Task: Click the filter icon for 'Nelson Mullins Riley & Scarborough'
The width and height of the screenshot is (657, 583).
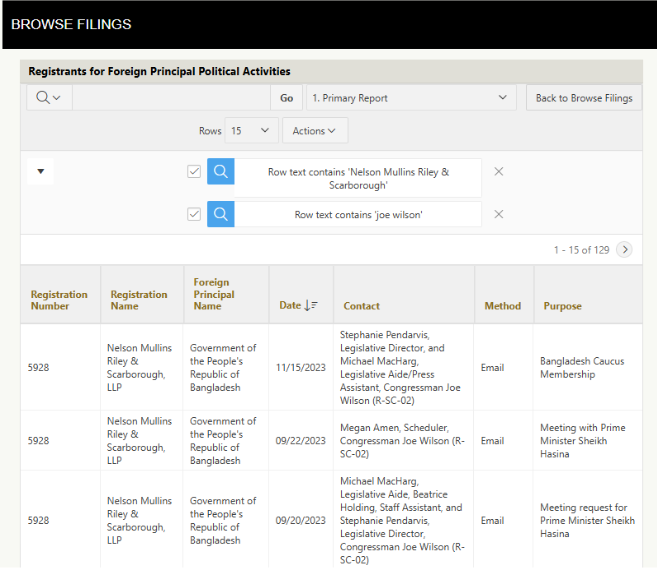Action: (221, 172)
